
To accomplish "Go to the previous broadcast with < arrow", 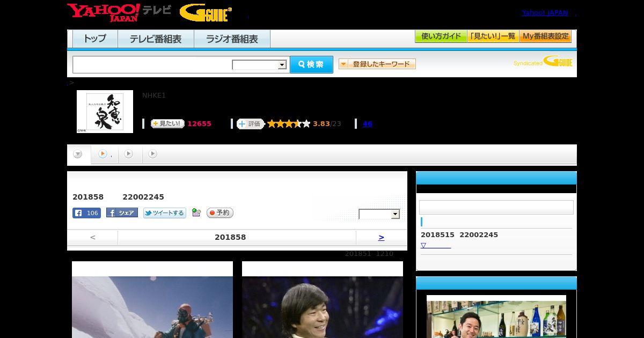I will point(92,237).
